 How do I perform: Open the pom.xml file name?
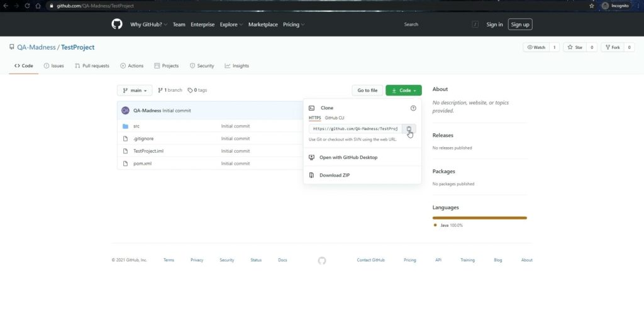tap(143, 163)
